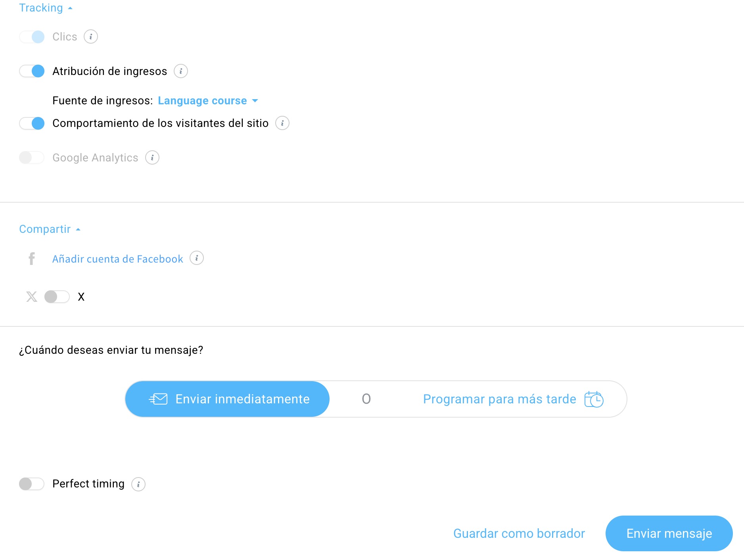The width and height of the screenshot is (744, 560).
Task: Click the info icon next to Clics
Action: click(x=91, y=36)
